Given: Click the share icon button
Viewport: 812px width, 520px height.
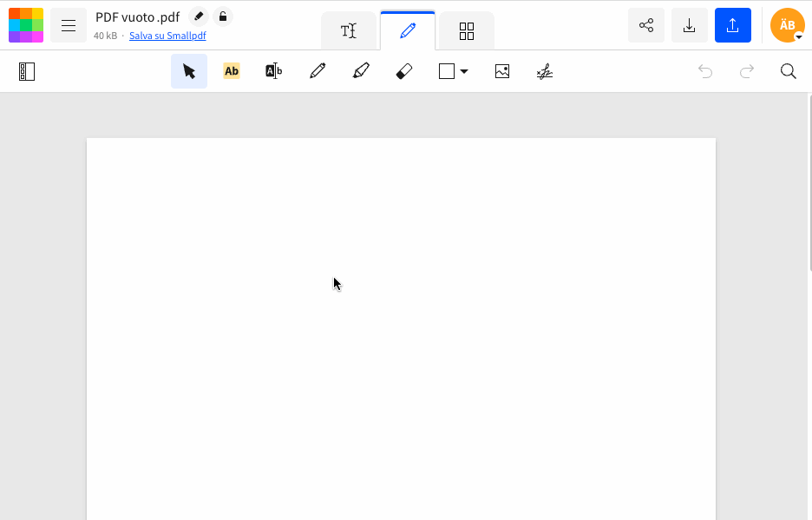Looking at the screenshot, I should [646, 25].
